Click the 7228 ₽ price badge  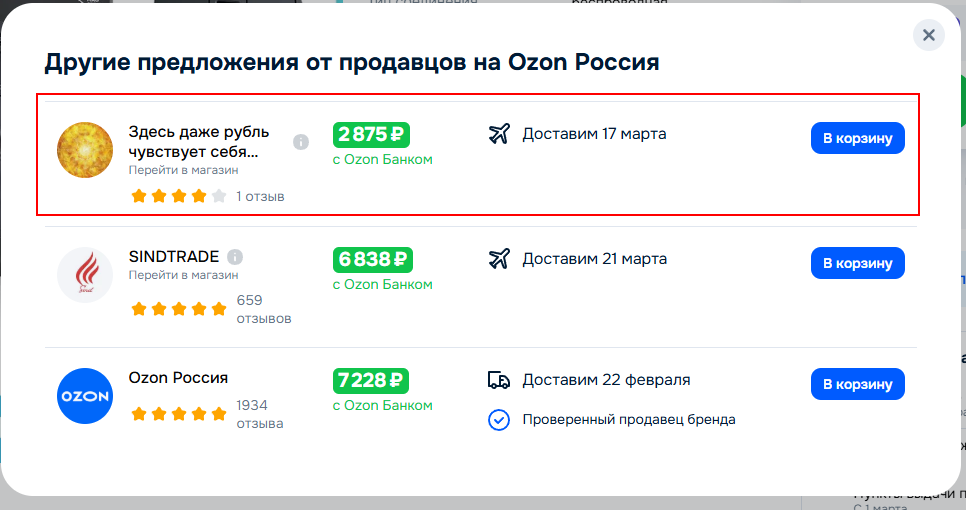click(x=372, y=381)
